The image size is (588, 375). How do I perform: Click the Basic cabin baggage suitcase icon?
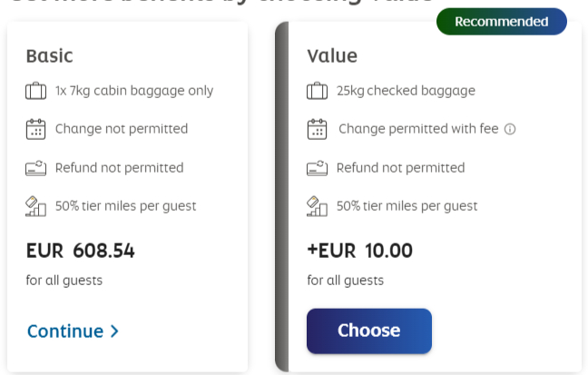coord(35,91)
